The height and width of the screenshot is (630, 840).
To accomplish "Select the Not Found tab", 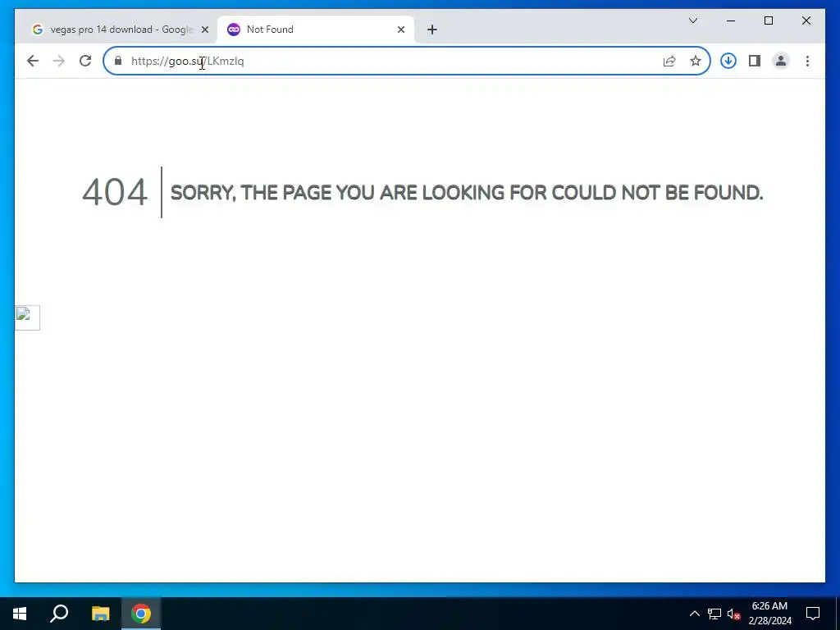I will [x=315, y=30].
